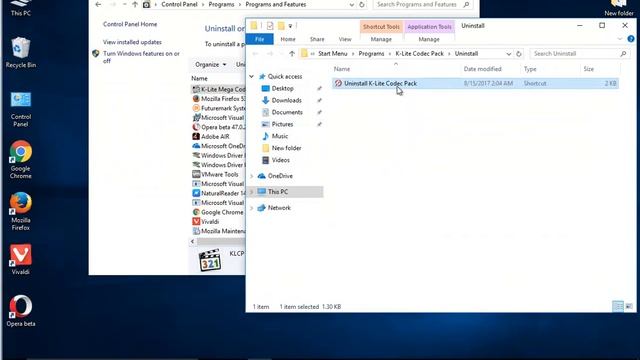Viewport: 640px width, 360px height.
Task: Open Organize dropdown in Programs and Features
Action: [210, 64]
